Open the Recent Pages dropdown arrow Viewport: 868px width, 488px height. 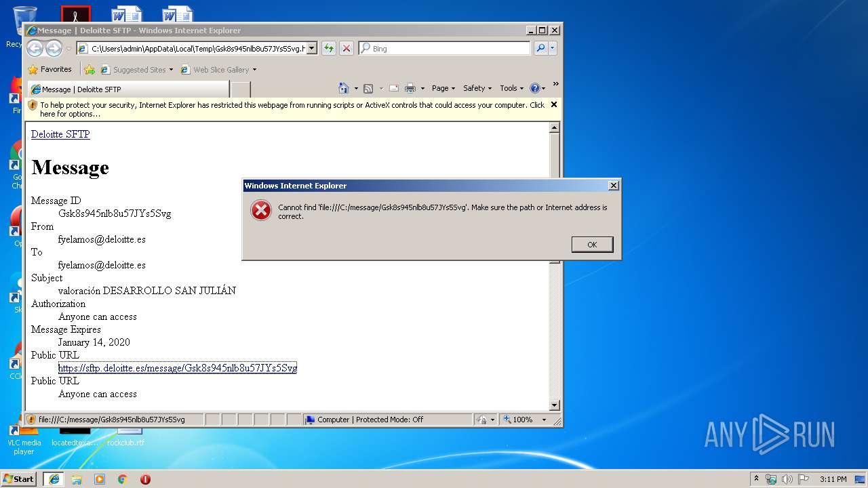[68, 49]
